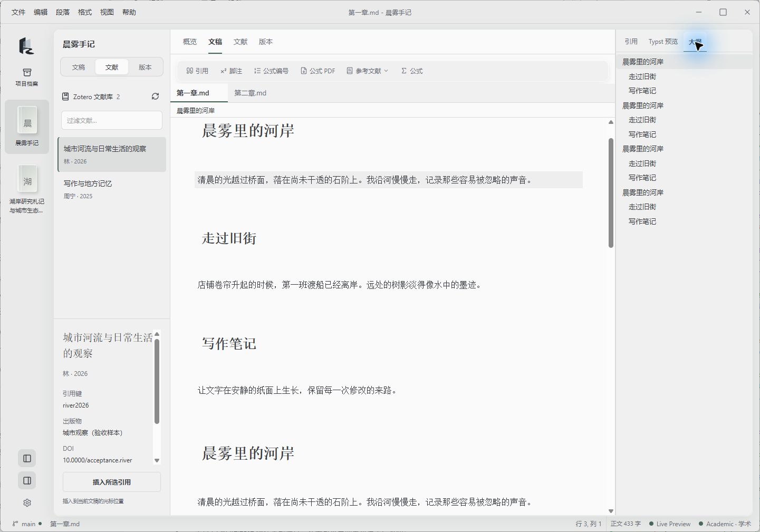Open 项目档案 archive icon
Screen dimensions: 760x532
(x=27, y=77)
